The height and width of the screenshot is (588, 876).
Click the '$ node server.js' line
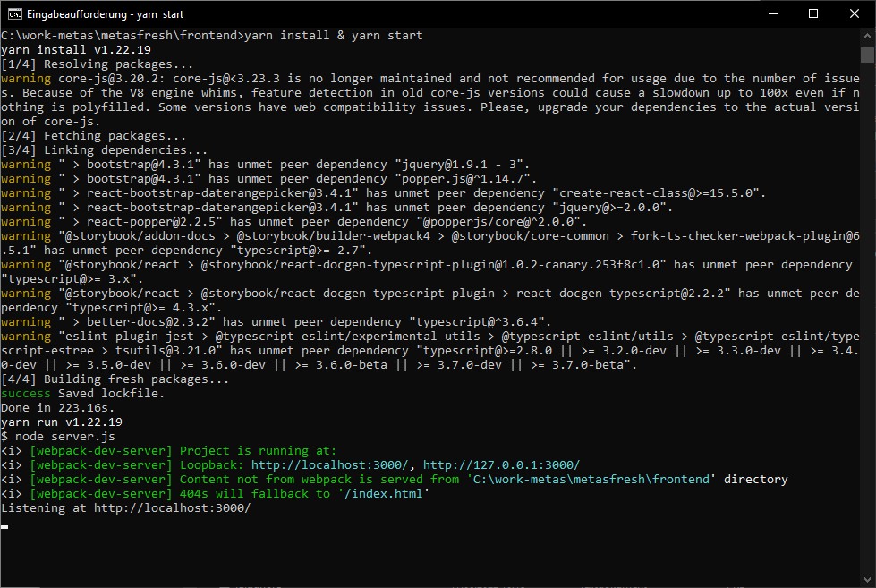(58, 437)
